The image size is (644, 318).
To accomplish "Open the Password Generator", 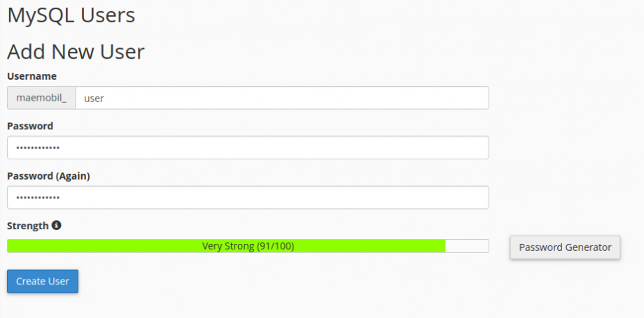I will click(565, 247).
